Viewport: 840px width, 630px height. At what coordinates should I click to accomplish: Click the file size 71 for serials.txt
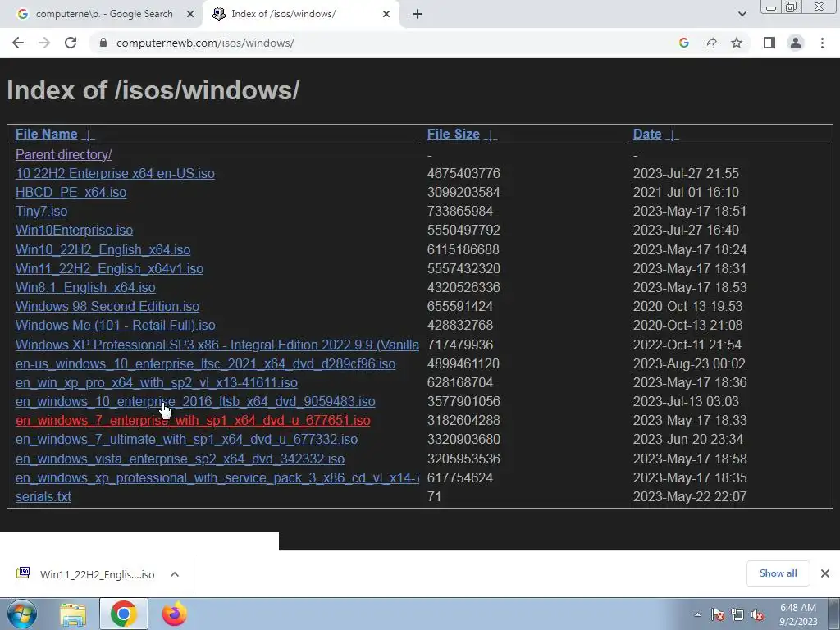coord(434,496)
